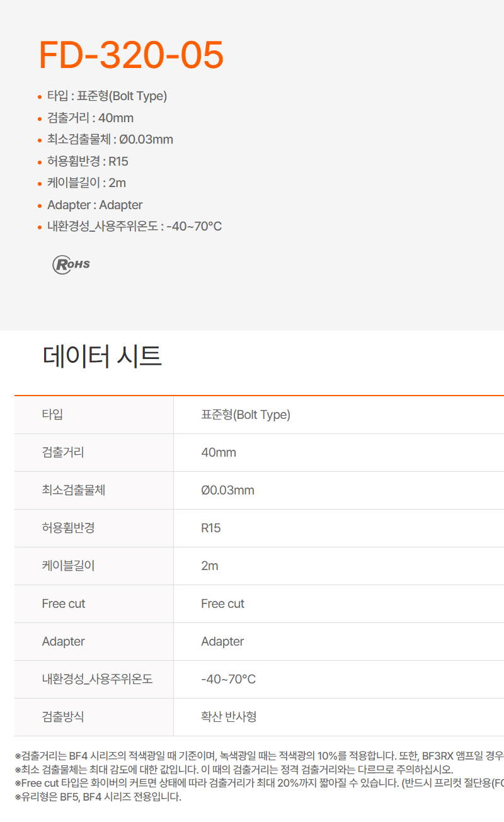Click the 표준형(Bolt Type) table value
The image size is (504, 822).
coord(246,414)
